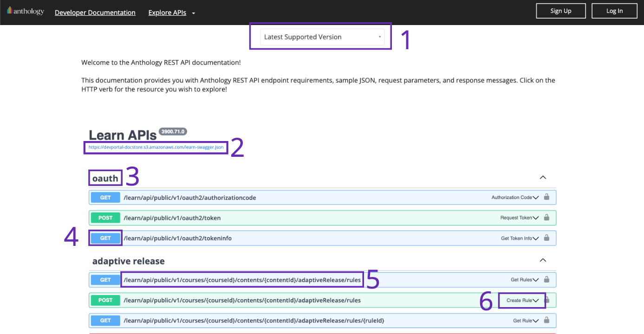This screenshot has height=334, width=644.
Task: Expand the Get Token Info chevron
Action: click(x=536, y=238)
